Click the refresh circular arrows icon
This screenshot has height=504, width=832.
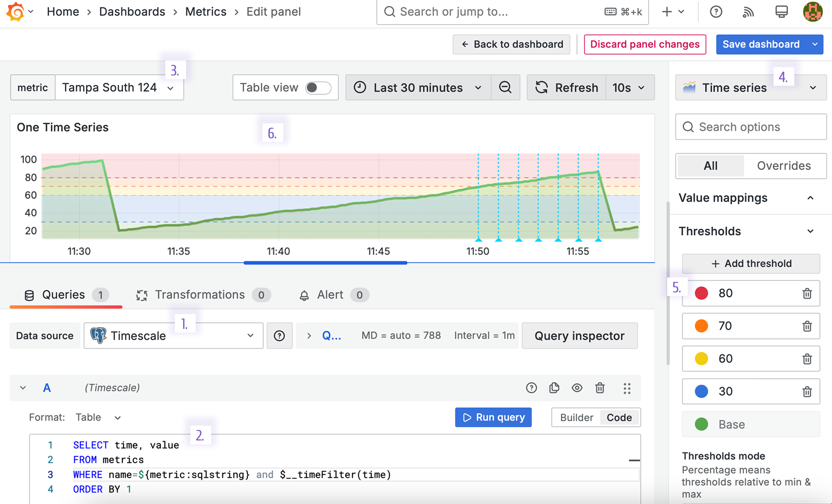(x=542, y=88)
